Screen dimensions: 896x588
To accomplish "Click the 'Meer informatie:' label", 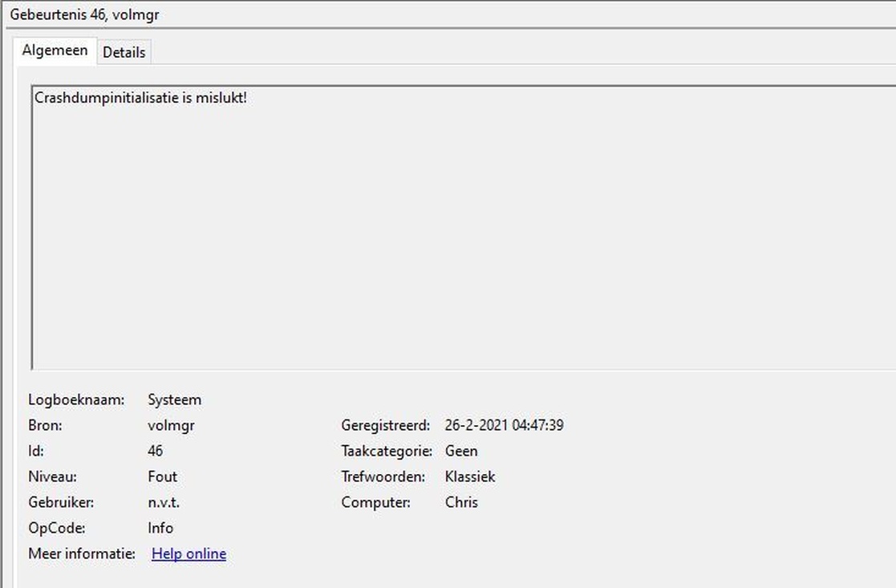I will [x=82, y=554].
